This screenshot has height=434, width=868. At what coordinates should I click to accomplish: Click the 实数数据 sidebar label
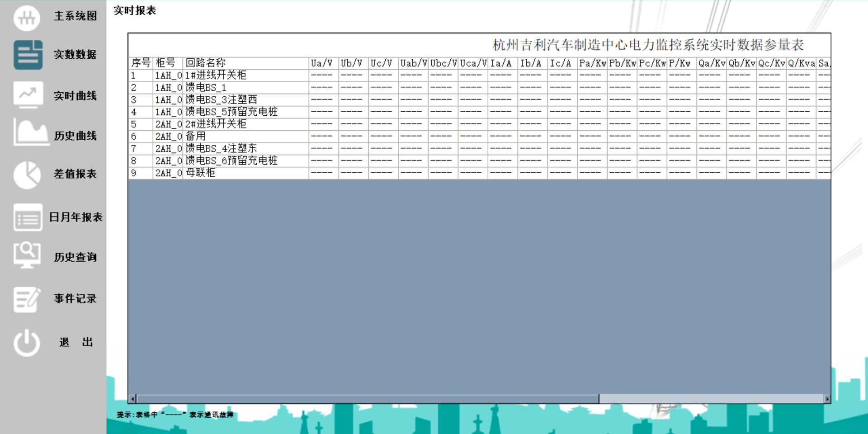point(75,55)
